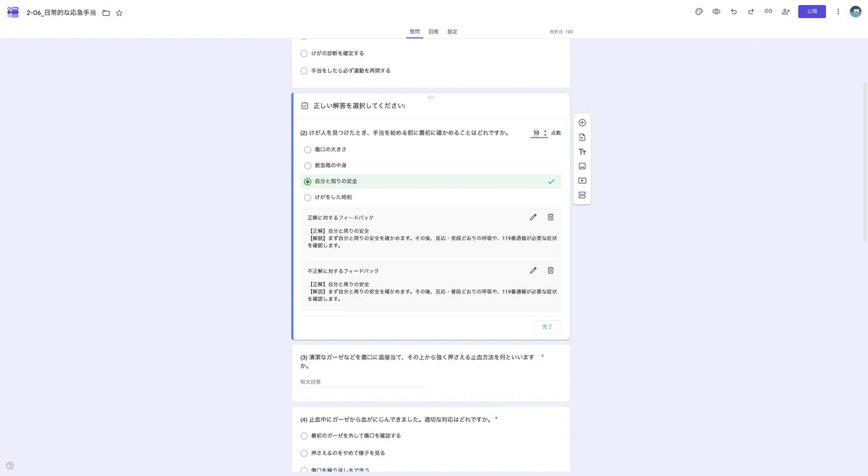Preview the form with the eye icon
868x476 pixels.
click(x=716, y=12)
